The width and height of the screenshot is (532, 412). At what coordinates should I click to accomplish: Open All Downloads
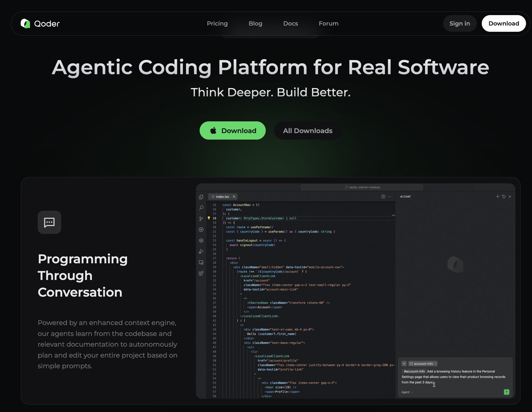pos(308,130)
